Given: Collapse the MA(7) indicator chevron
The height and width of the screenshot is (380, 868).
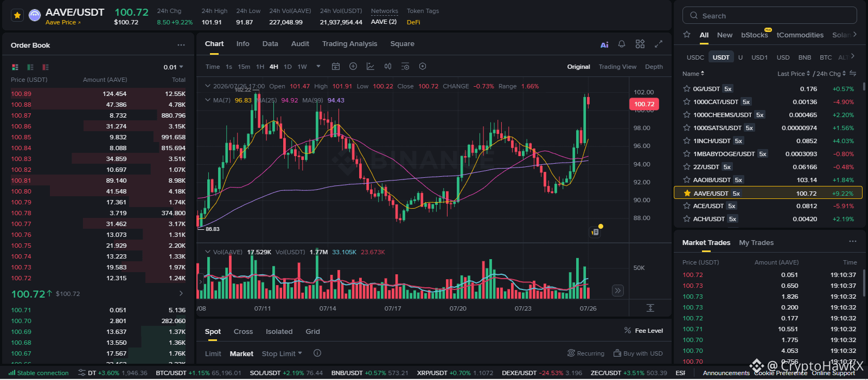Looking at the screenshot, I should click(x=207, y=100).
